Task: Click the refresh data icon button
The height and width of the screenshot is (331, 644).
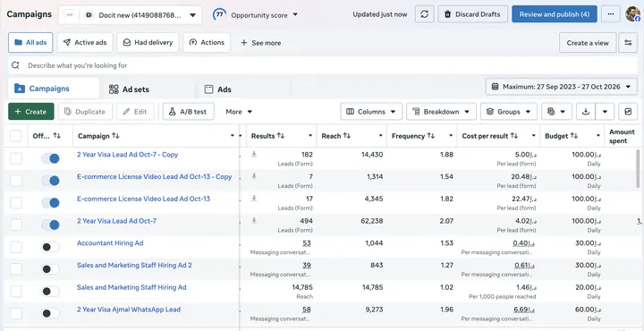Action: click(424, 14)
